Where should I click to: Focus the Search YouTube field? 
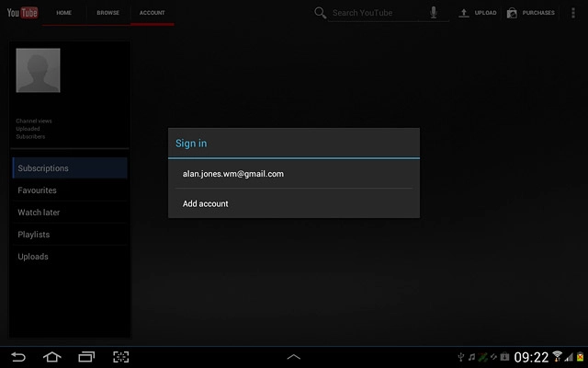(377, 13)
